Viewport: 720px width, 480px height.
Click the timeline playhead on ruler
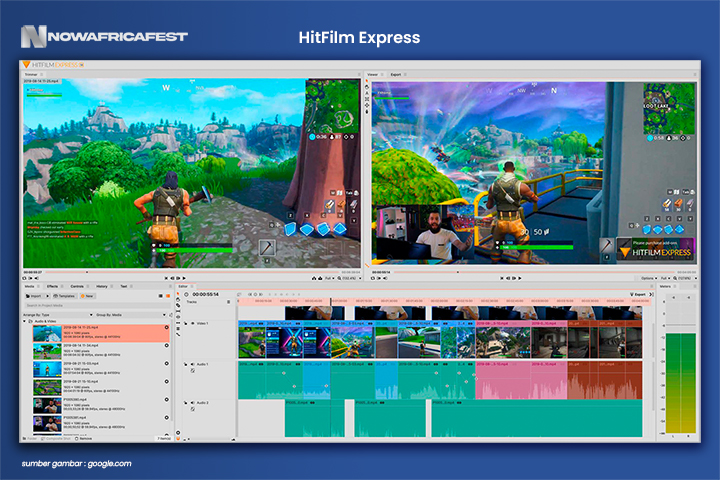click(x=331, y=301)
